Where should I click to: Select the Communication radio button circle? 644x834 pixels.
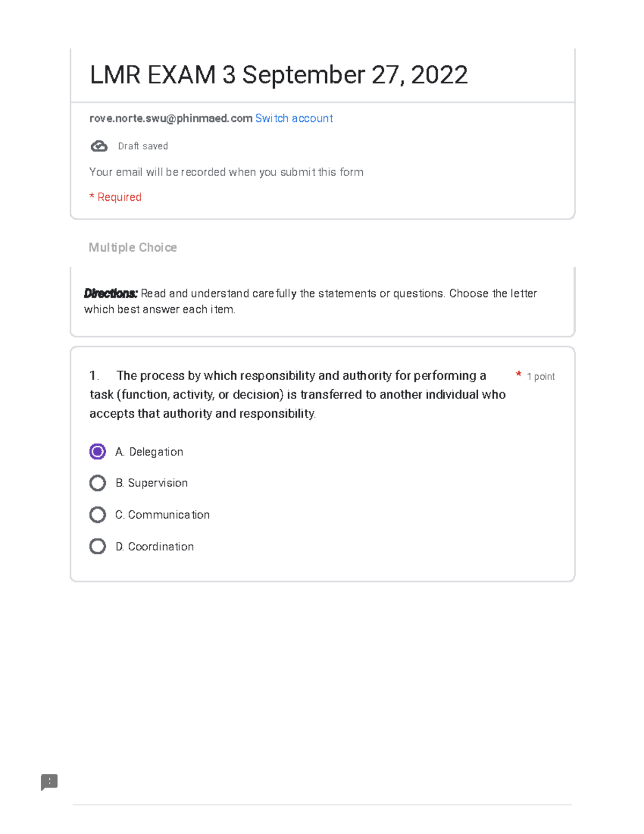(98, 514)
